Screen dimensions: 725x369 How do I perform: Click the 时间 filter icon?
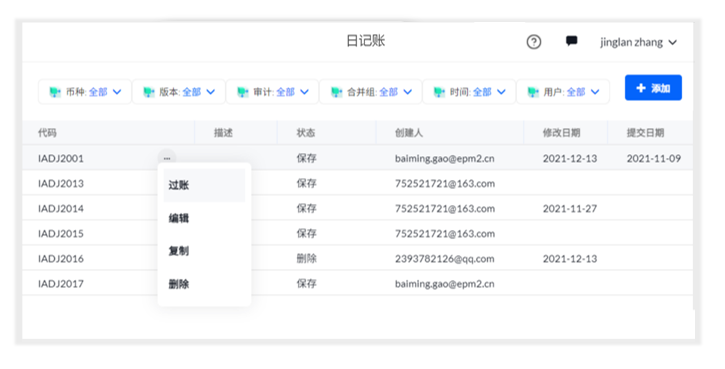(439, 92)
